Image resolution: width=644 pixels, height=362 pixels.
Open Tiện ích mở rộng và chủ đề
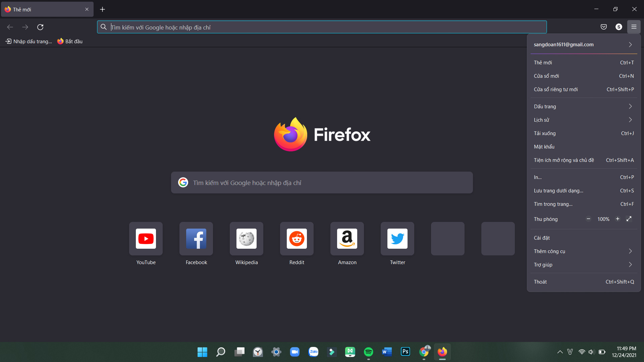coord(584,160)
